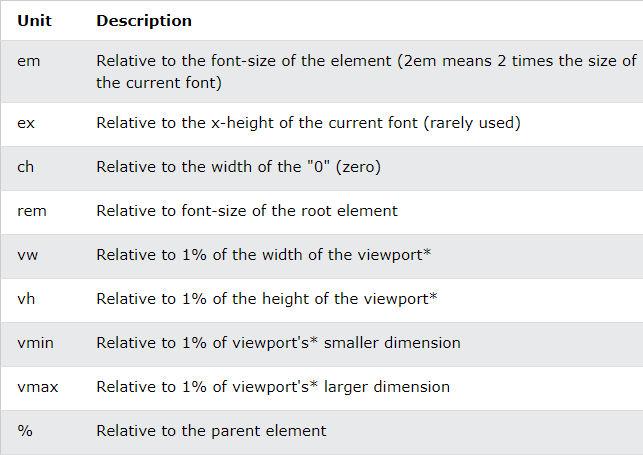The height and width of the screenshot is (455, 643).
Task: Click the zero-width description for ch
Action: point(239,167)
